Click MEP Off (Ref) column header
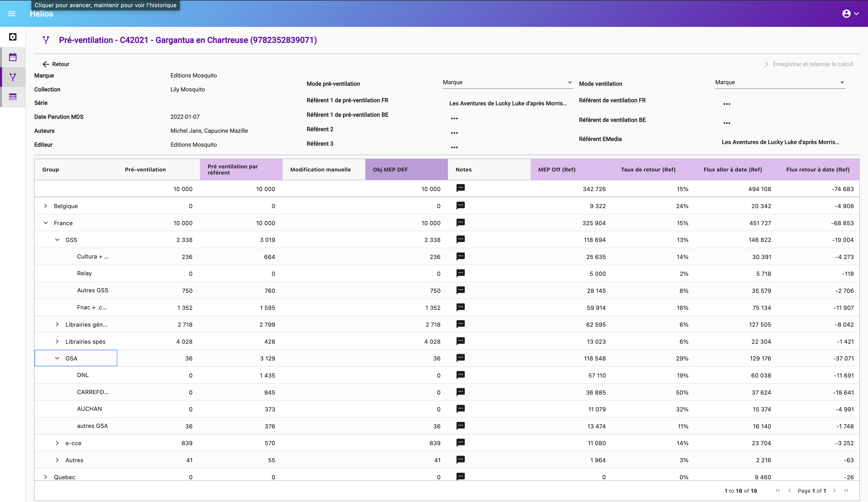The image size is (868, 502). tap(572, 169)
